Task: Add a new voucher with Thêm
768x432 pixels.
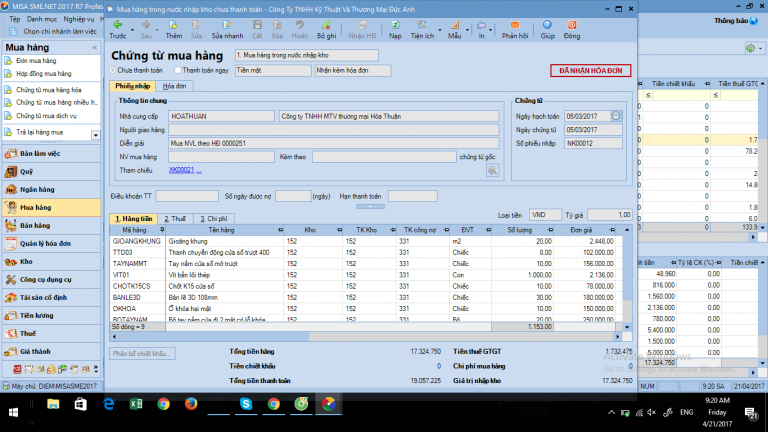Action: [x=173, y=29]
